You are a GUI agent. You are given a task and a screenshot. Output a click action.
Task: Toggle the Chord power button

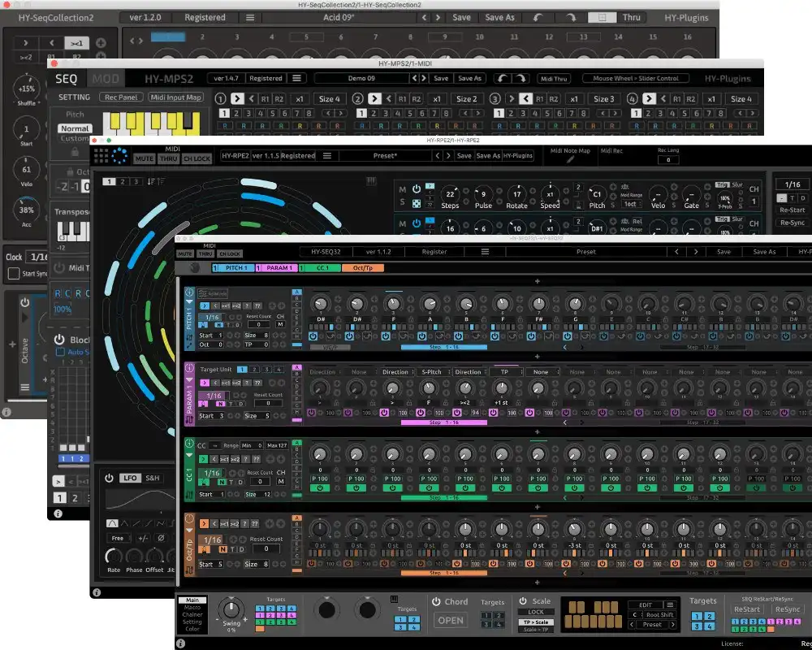(x=436, y=601)
